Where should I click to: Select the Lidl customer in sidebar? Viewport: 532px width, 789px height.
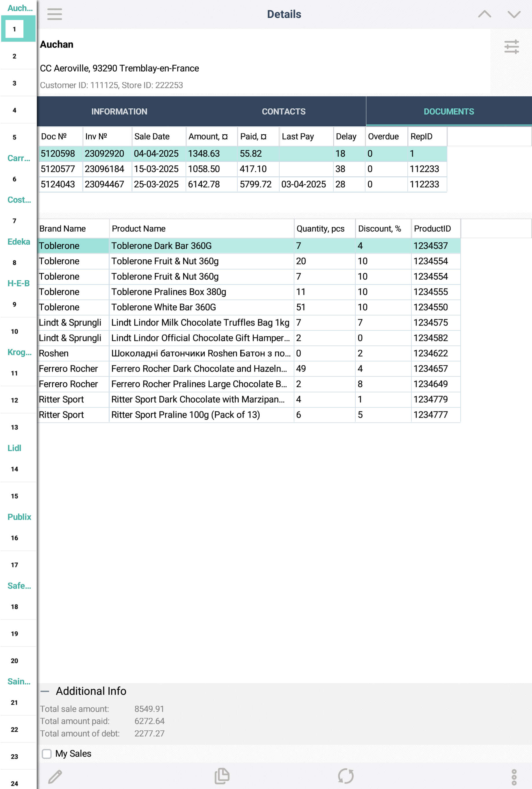tap(14, 448)
